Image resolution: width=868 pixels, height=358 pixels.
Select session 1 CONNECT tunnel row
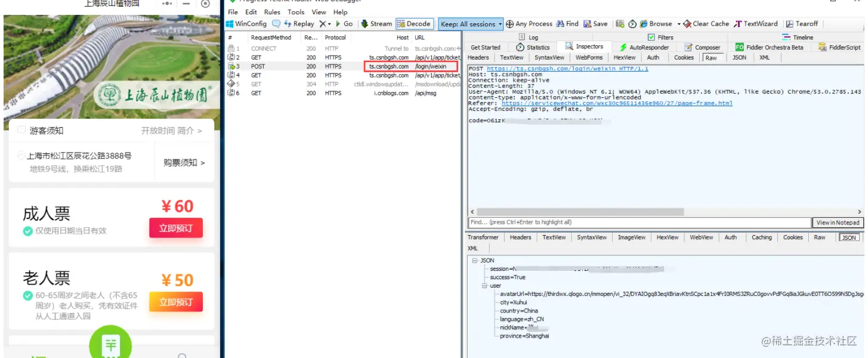pos(343,49)
